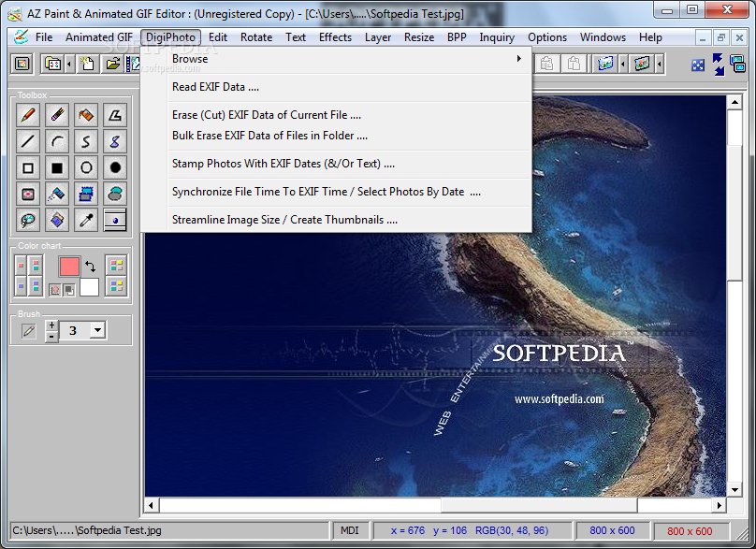The image size is (756, 549).
Task: Decrease brush size with minus button
Action: (51, 337)
